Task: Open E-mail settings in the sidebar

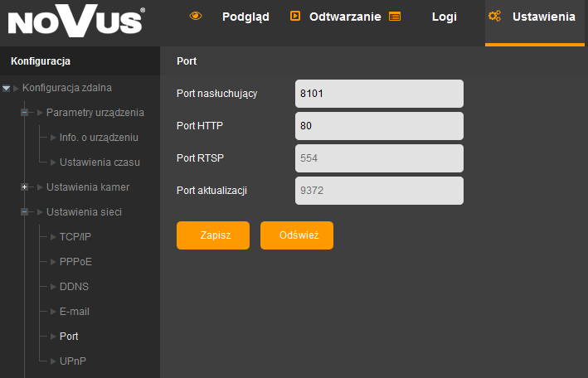Action: click(x=75, y=312)
